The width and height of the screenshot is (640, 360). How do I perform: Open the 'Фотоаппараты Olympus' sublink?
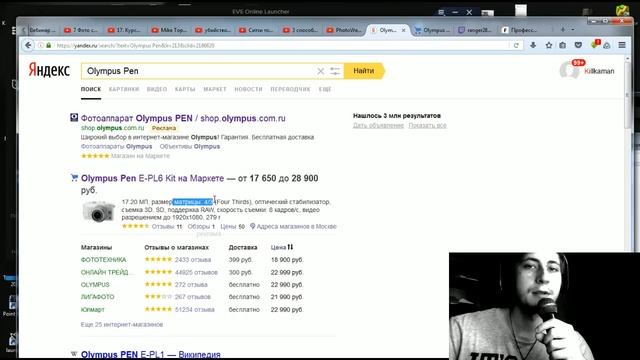(x=116, y=146)
